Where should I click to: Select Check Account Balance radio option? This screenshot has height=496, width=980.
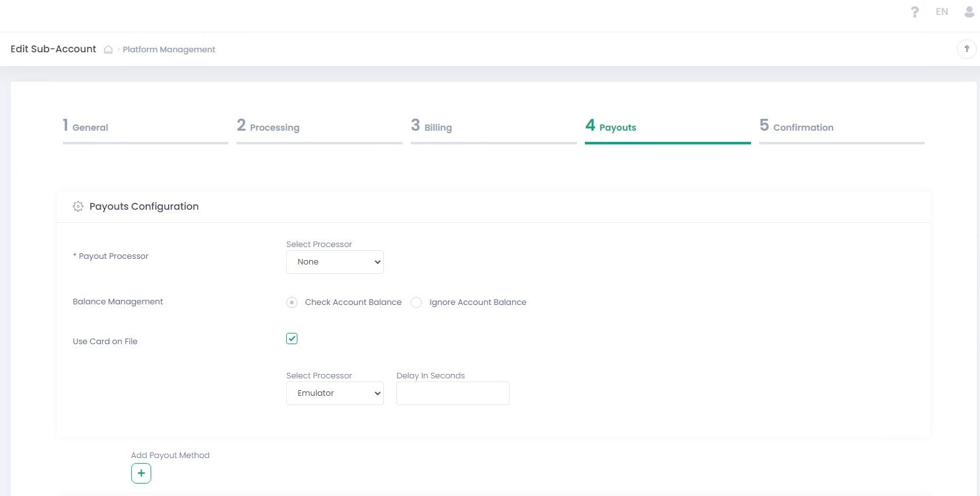pos(292,302)
